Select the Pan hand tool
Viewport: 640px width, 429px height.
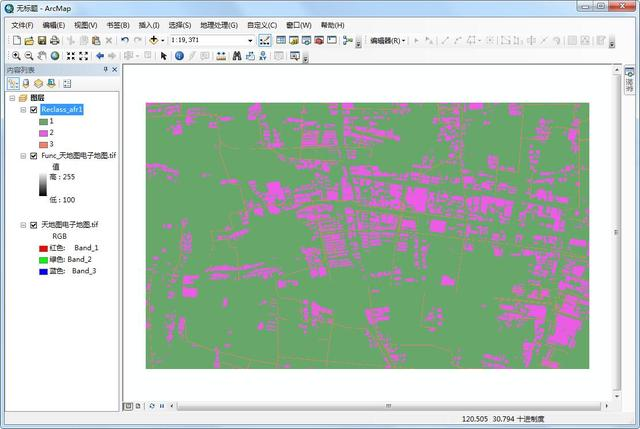click(x=42, y=56)
